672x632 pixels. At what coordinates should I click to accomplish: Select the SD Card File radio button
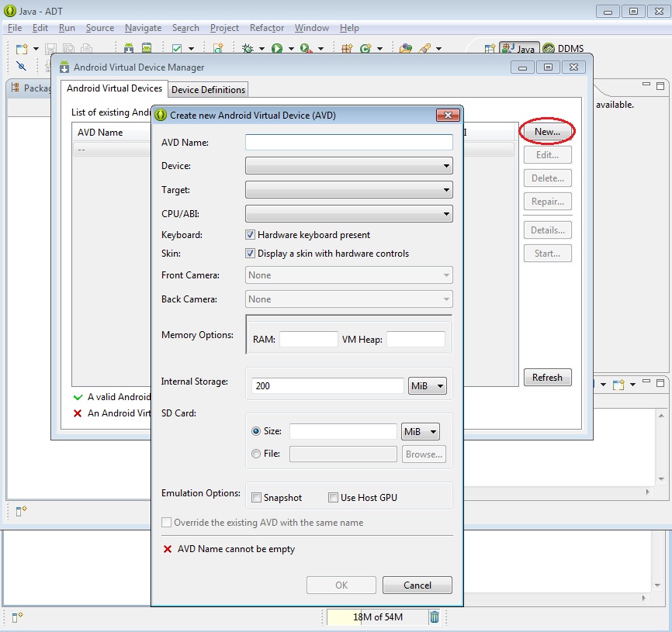point(256,454)
